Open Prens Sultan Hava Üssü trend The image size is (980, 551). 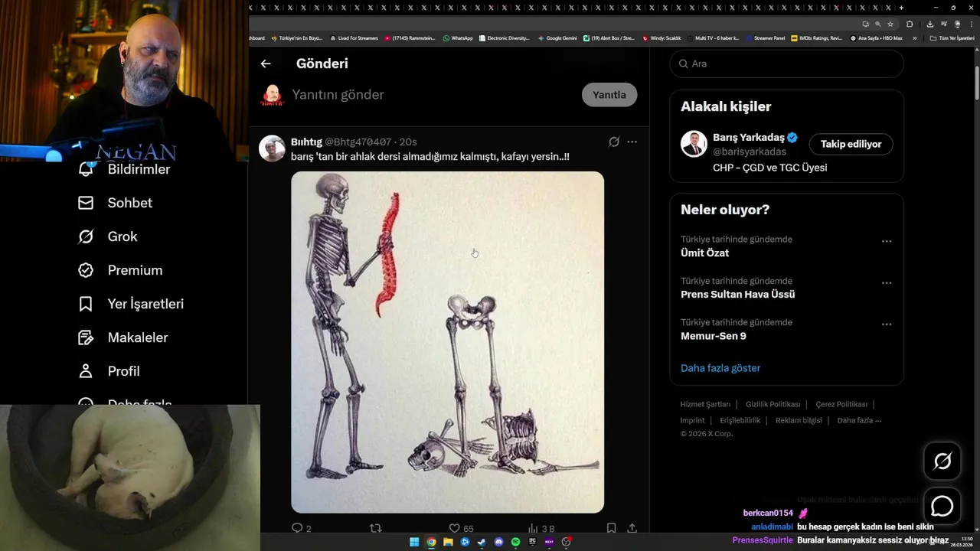tap(737, 294)
